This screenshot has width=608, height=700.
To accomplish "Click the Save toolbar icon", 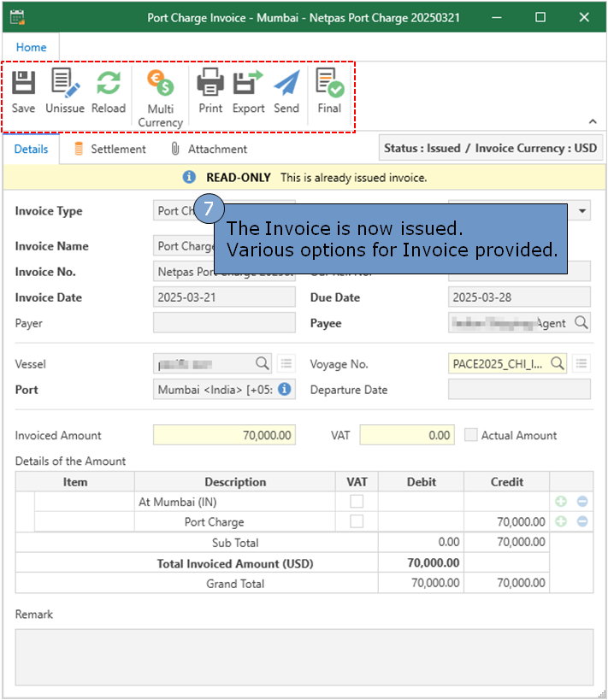I will [23, 91].
